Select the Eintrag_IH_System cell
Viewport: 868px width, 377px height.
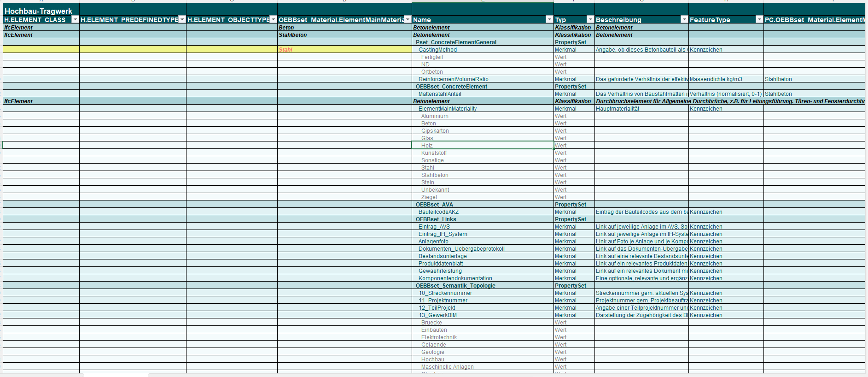pos(483,234)
